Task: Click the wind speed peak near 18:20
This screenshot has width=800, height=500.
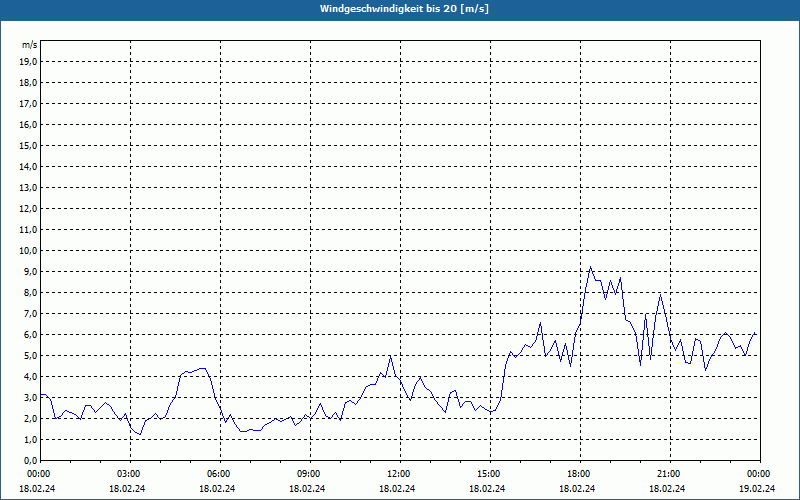Action: 590,267
